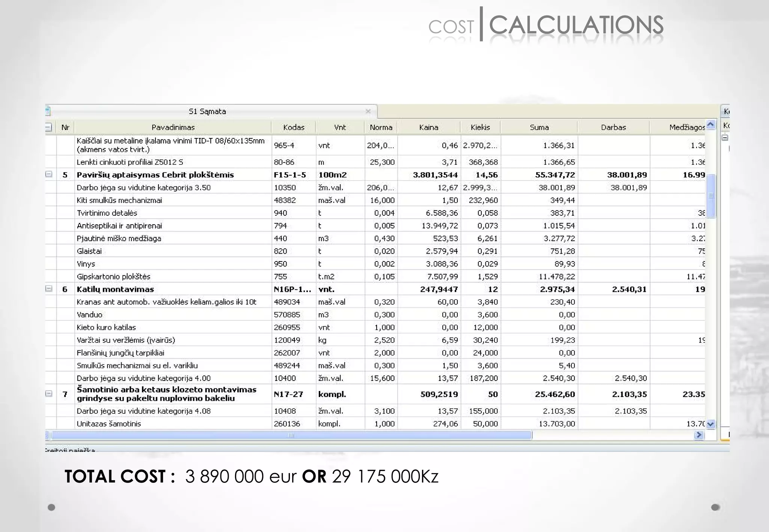Click Suma cell 55.347,72

point(539,175)
